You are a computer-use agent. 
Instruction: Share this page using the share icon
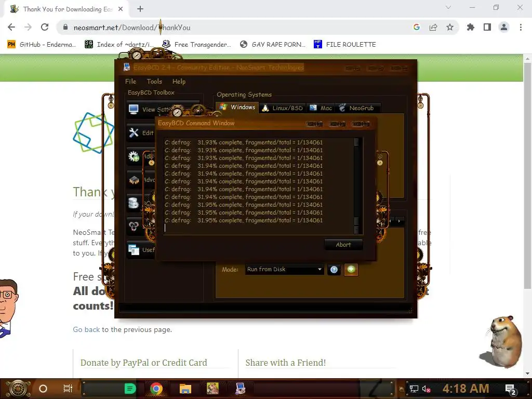pos(433,27)
